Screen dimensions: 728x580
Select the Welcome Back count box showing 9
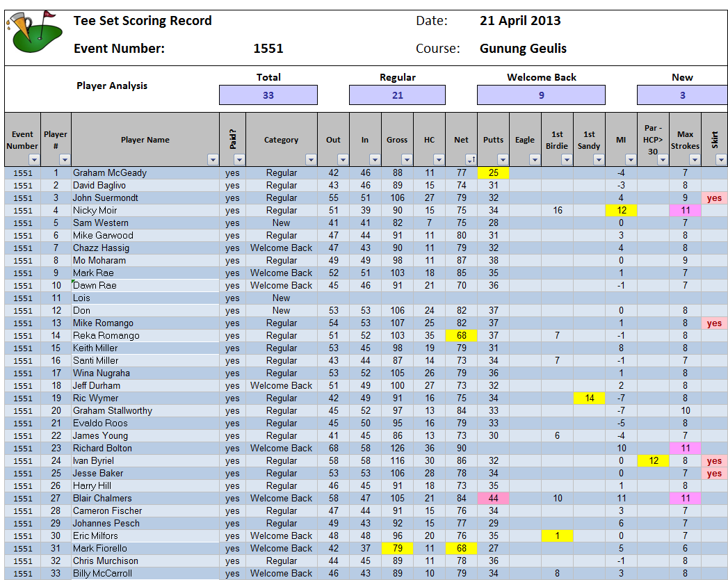541,95
